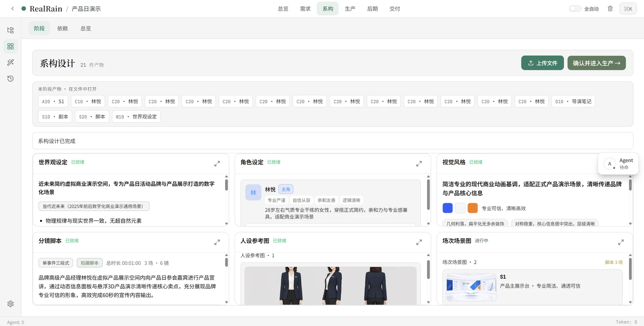Image resolution: width=644 pixels, height=326 pixels.
Task: Expand the 分镜脚本 panel
Action: (217, 243)
